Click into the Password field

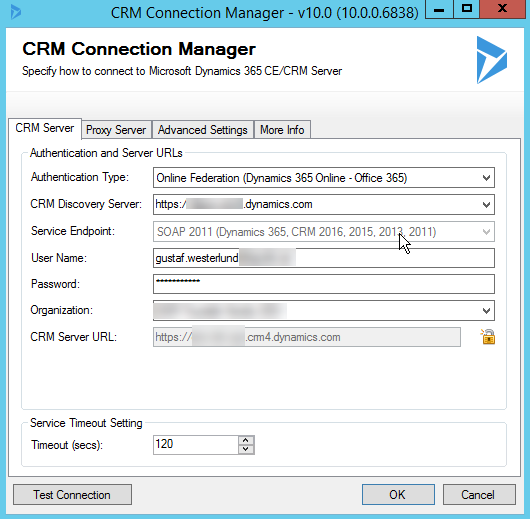point(324,284)
